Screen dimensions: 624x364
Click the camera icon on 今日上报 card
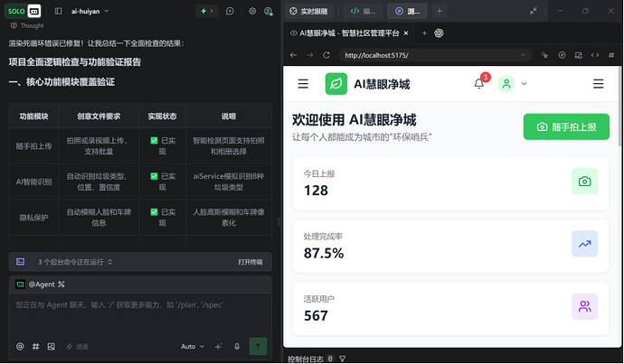coord(584,182)
